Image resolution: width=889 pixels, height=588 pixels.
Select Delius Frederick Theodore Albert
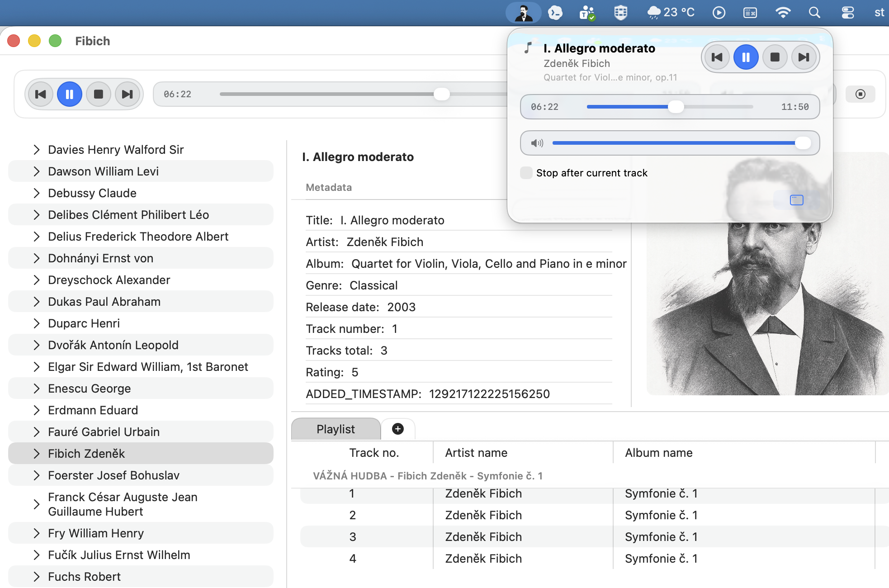[x=141, y=237]
